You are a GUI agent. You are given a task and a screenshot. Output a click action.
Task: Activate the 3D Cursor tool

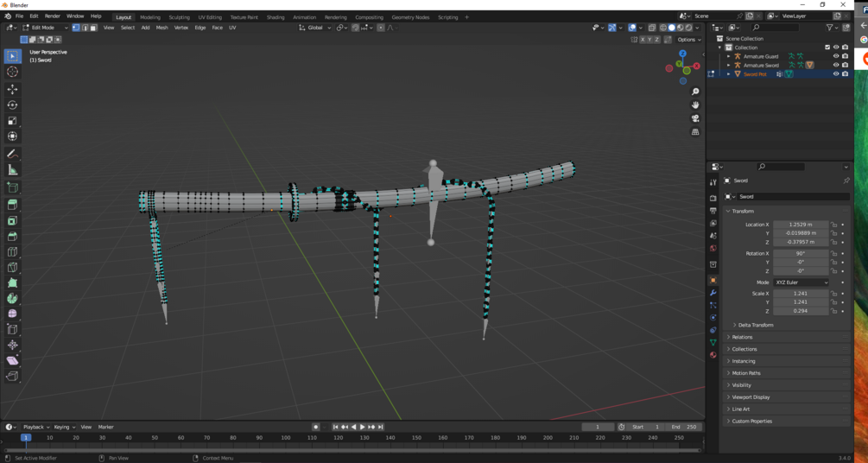pos(12,72)
